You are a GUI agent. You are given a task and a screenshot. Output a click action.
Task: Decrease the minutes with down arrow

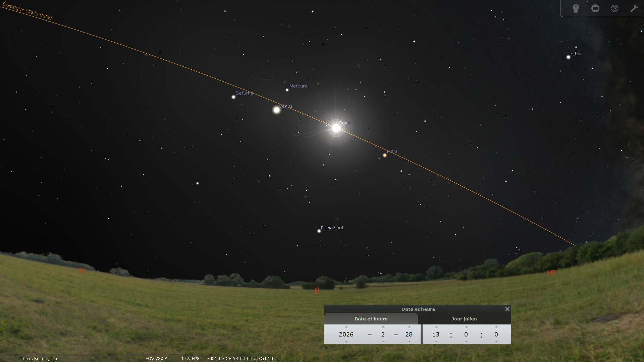click(466, 342)
